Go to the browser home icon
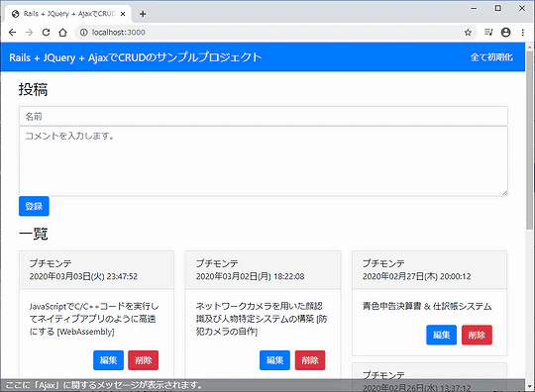The height and width of the screenshot is (392, 535). click(x=62, y=33)
